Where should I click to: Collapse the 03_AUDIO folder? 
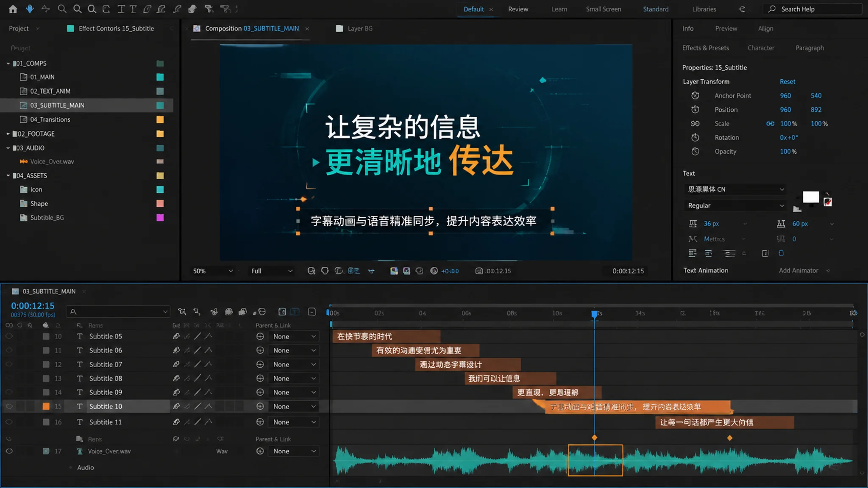pos(8,148)
